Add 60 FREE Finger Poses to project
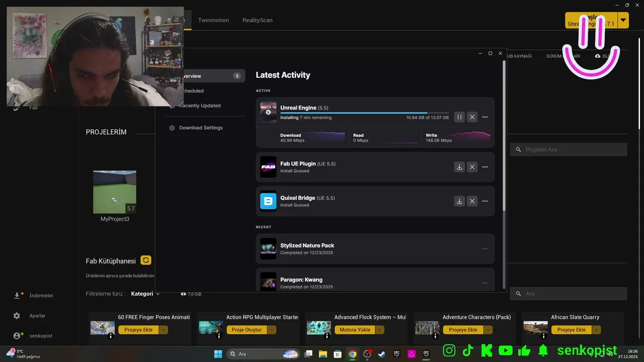The height and width of the screenshot is (362, 644). coord(138,330)
